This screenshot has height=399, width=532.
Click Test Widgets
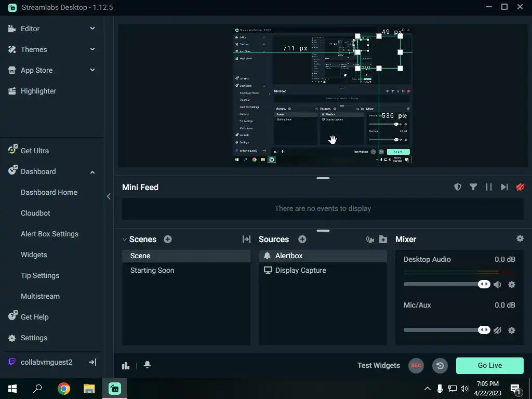[x=379, y=365]
